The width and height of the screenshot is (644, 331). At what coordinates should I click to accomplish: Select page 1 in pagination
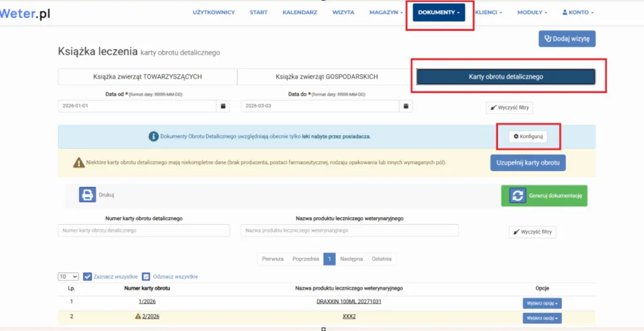(330, 259)
